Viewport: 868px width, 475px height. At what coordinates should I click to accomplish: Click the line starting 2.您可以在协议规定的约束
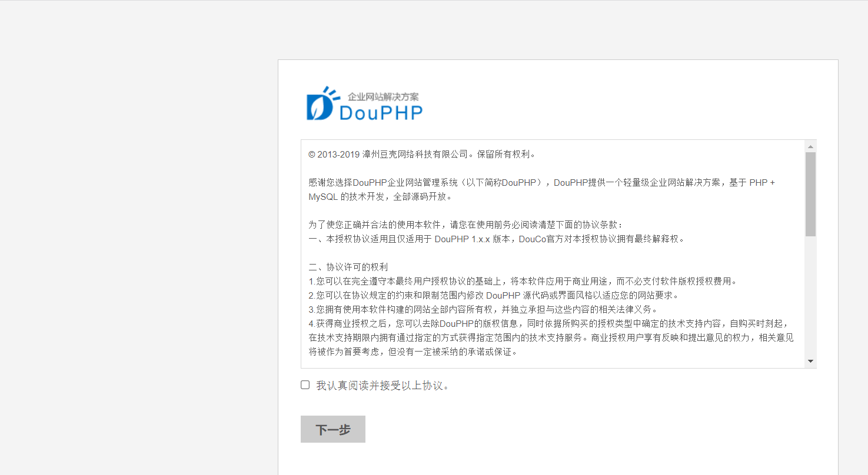494,295
